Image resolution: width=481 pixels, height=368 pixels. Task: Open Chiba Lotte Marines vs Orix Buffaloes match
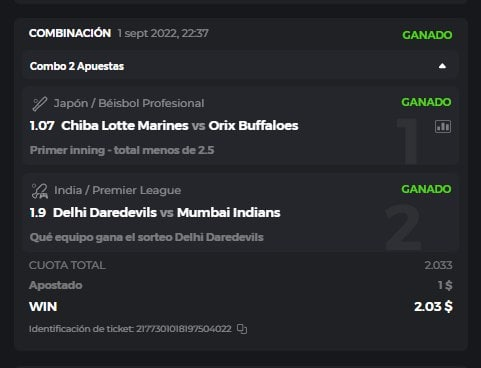click(x=180, y=126)
